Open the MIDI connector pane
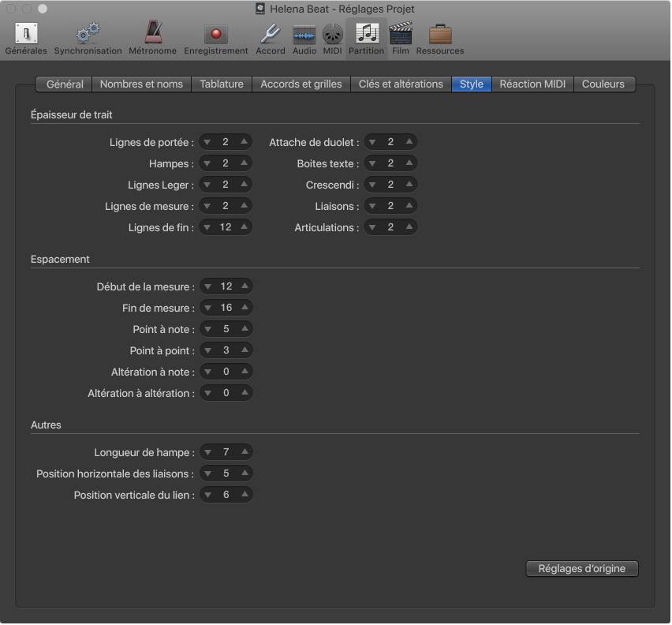This screenshot has height=625, width=672. pos(333,39)
